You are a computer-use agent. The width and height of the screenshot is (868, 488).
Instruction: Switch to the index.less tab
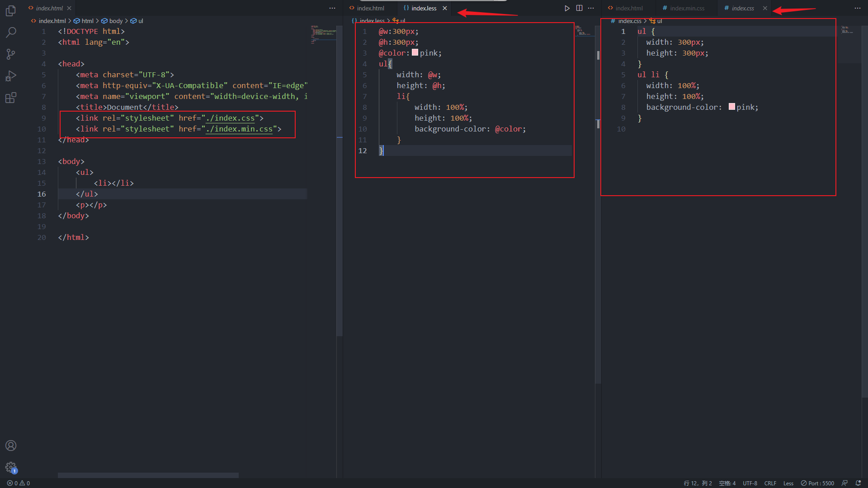coord(424,8)
